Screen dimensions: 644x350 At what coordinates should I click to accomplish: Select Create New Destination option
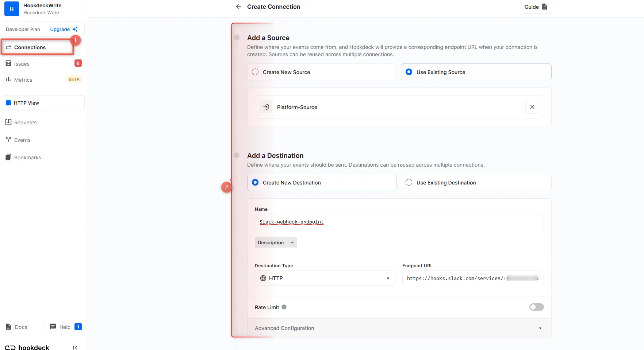(x=322, y=183)
